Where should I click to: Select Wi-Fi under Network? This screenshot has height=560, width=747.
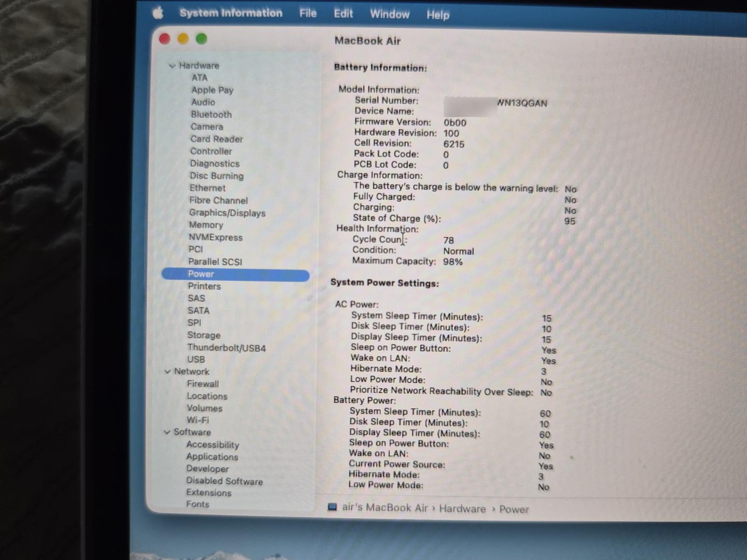tap(198, 421)
